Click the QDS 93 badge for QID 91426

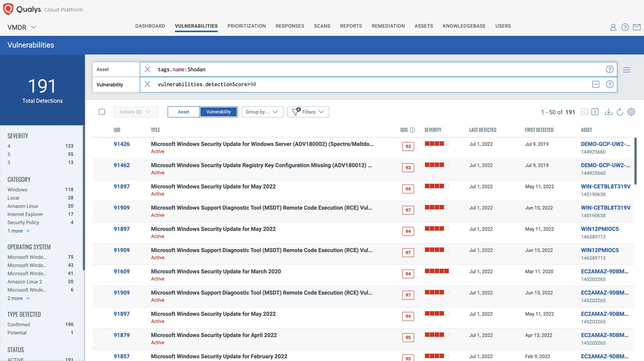[x=408, y=146]
